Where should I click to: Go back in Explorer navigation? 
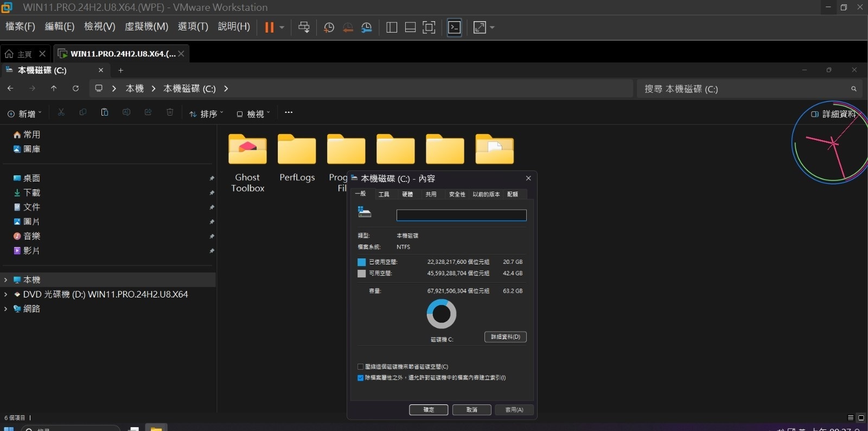click(10, 88)
